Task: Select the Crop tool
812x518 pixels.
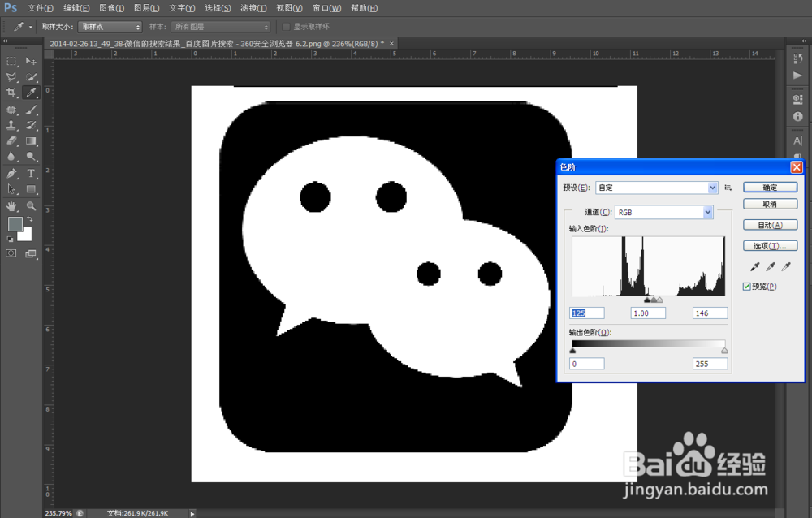Action: tap(11, 93)
